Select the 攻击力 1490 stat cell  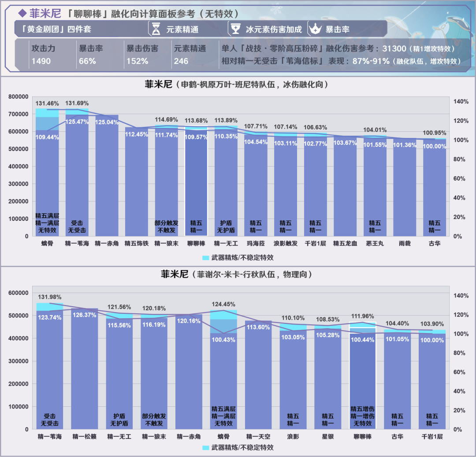(43, 55)
